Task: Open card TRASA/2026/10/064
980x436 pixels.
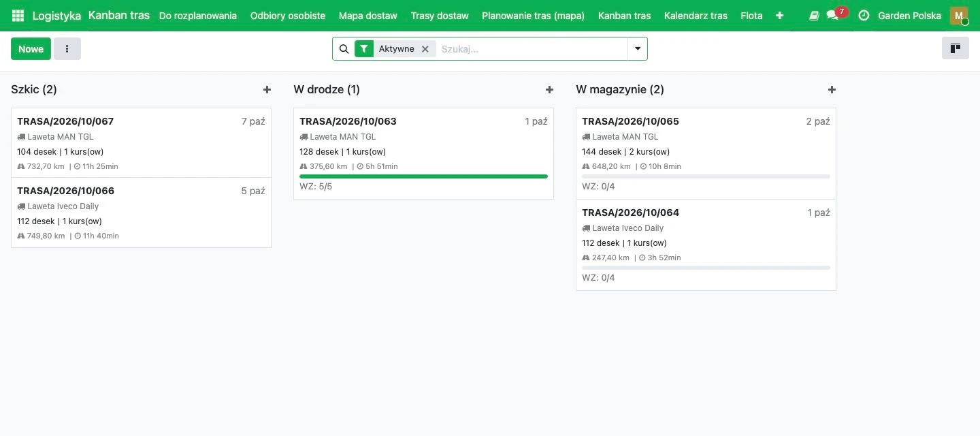Action: click(706, 245)
